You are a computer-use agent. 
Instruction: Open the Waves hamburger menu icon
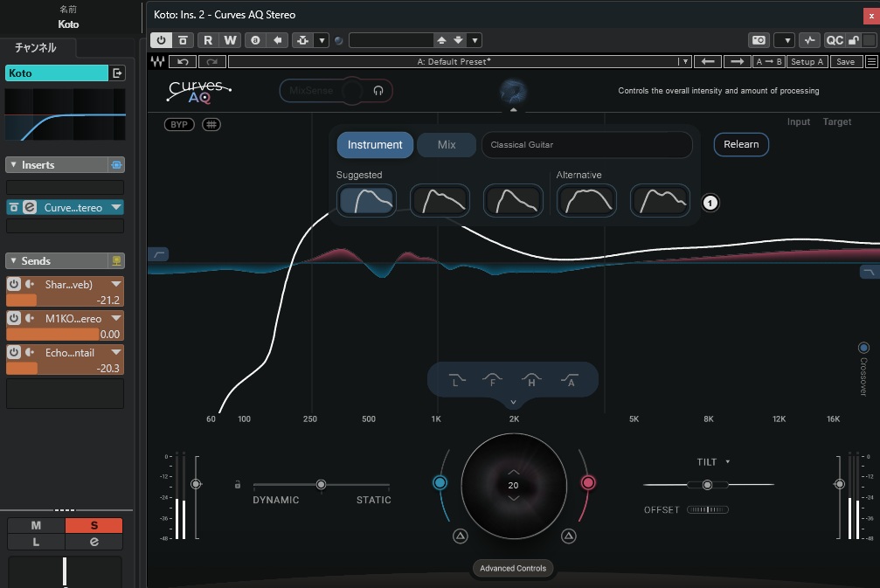(x=871, y=62)
